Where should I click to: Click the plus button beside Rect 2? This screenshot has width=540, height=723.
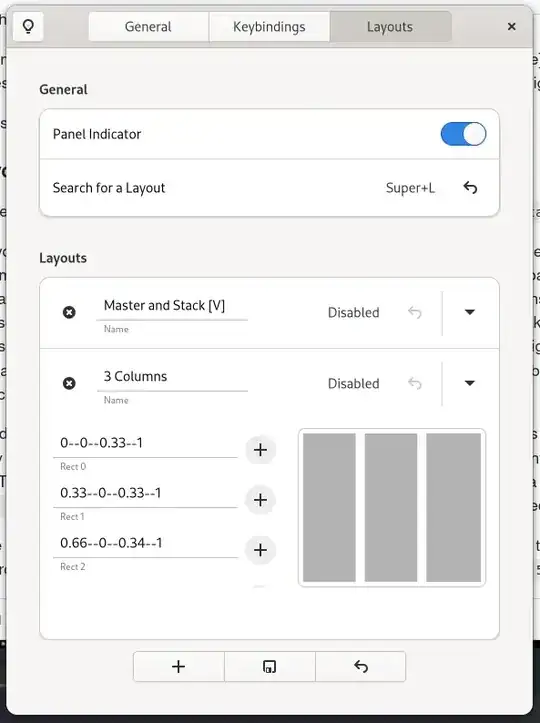pyautogui.click(x=261, y=550)
